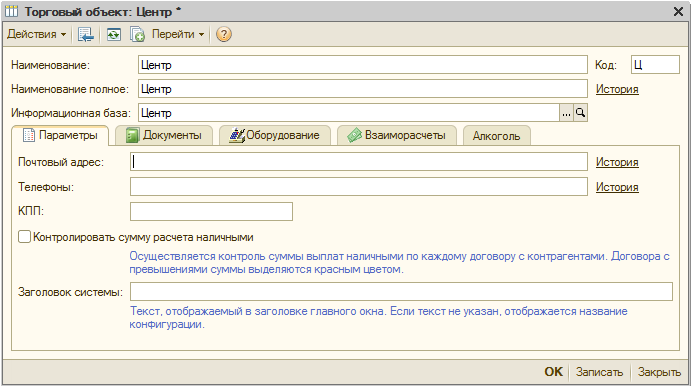Go to the Алкоголь tab
Viewport: 691px width, 386px height.
[x=497, y=136]
